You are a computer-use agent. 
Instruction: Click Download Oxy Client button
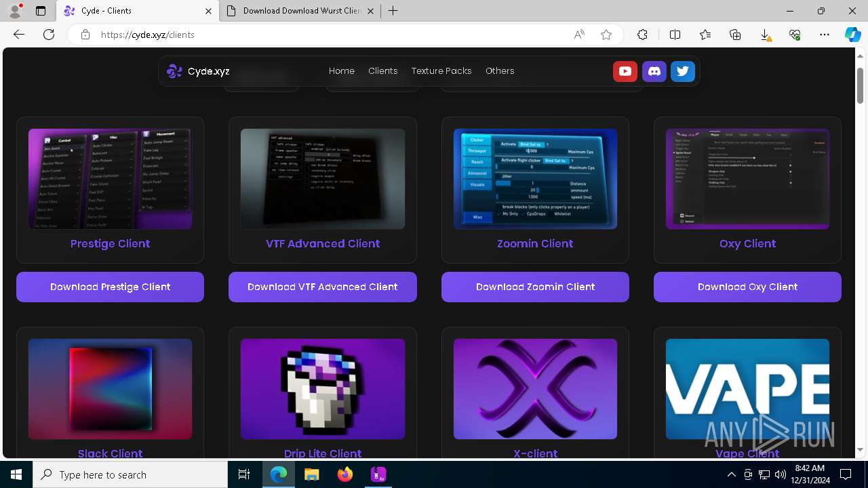click(747, 287)
